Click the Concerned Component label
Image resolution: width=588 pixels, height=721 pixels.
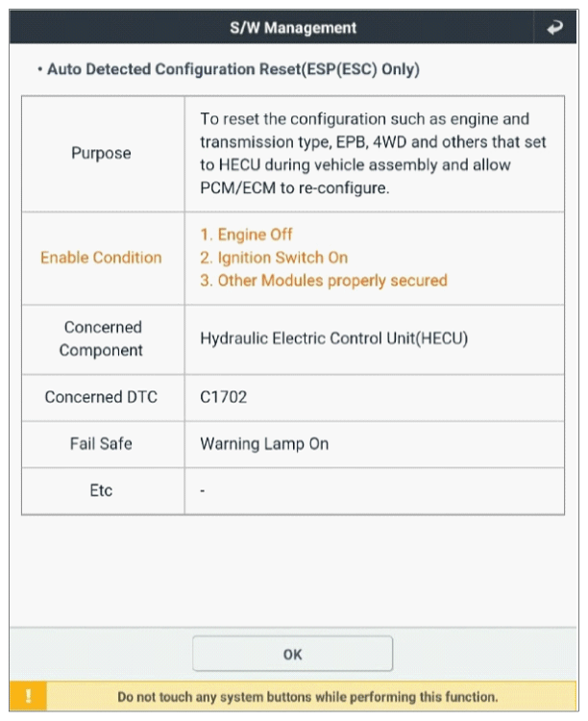(x=101, y=339)
